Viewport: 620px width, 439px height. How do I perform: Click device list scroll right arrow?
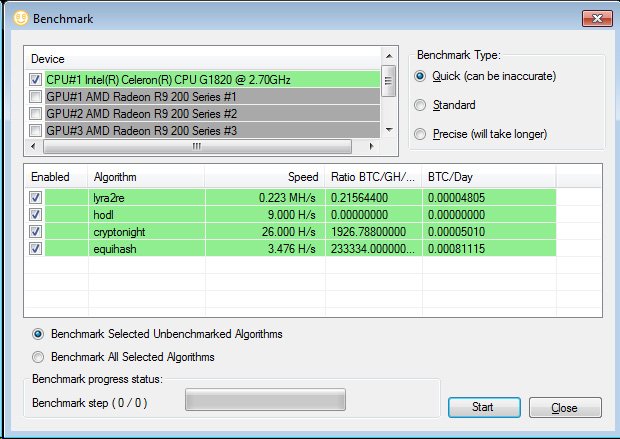tap(371, 146)
